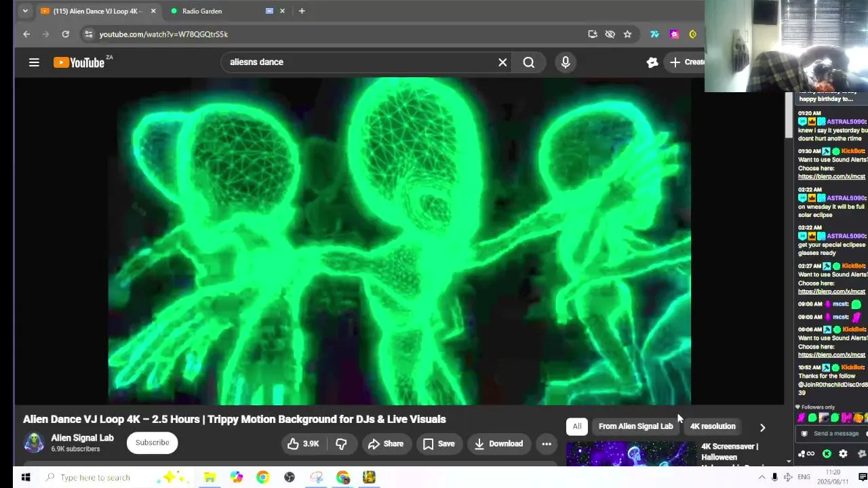
Task: Click the chat panel scroll-down arrow
Action: 789,462
